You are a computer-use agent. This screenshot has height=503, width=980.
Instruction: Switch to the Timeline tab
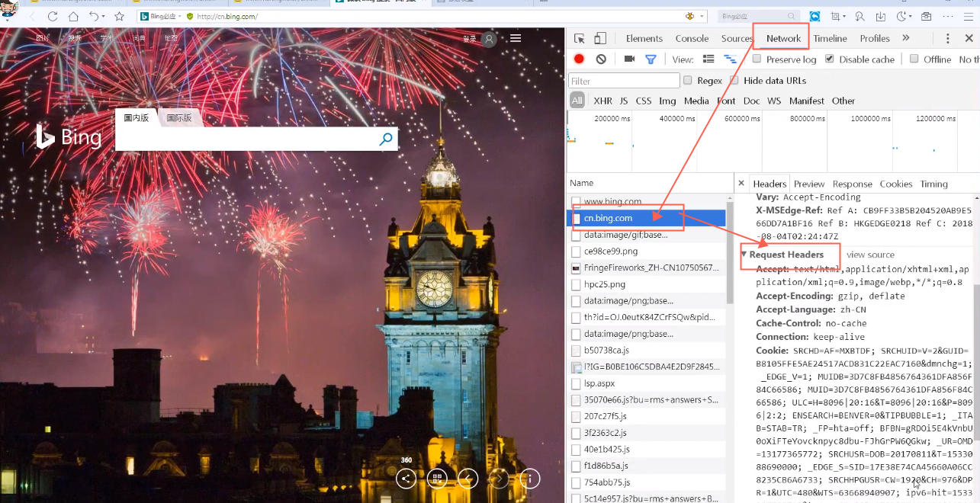pyautogui.click(x=830, y=38)
